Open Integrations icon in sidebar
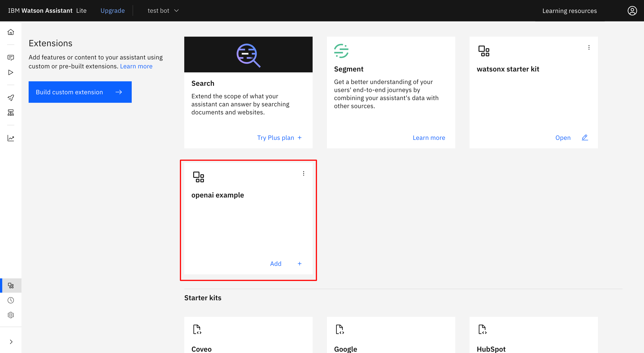The image size is (644, 353). click(11, 285)
